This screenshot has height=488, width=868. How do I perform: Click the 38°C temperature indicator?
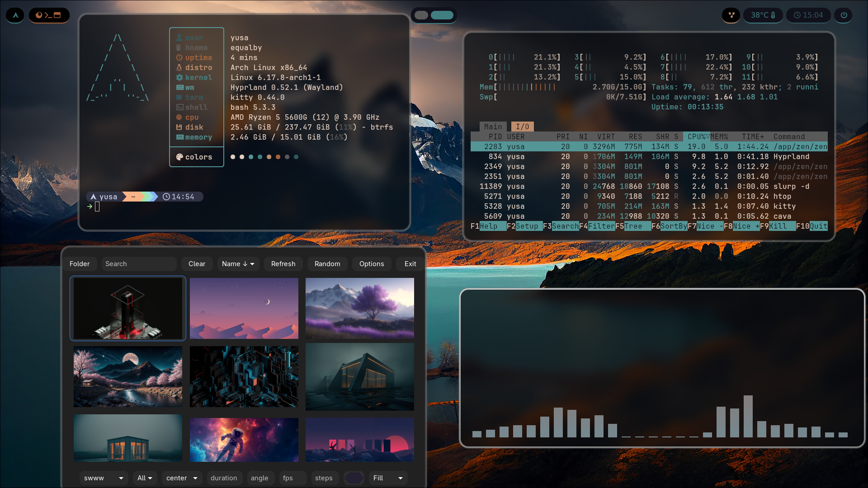(763, 15)
